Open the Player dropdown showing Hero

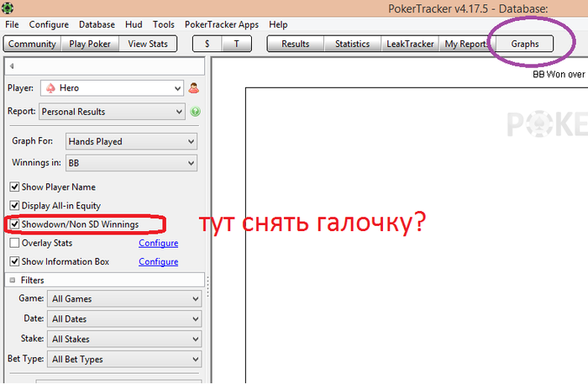coord(112,88)
